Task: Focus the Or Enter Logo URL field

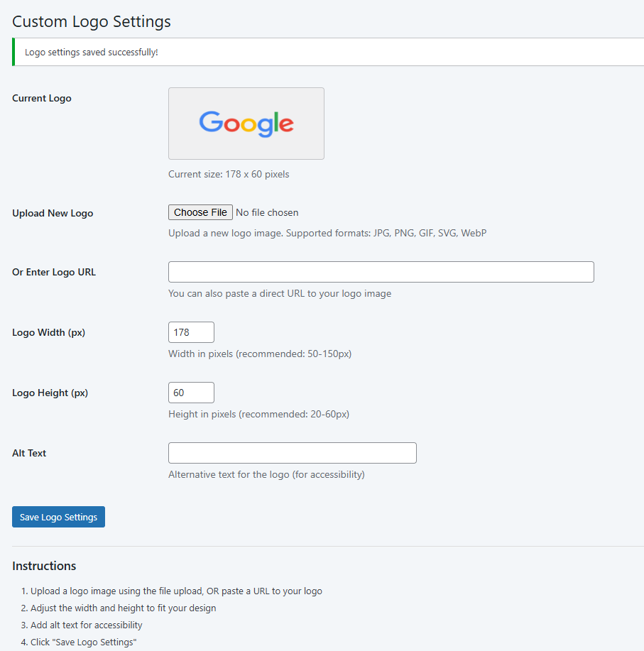Action: click(x=381, y=272)
